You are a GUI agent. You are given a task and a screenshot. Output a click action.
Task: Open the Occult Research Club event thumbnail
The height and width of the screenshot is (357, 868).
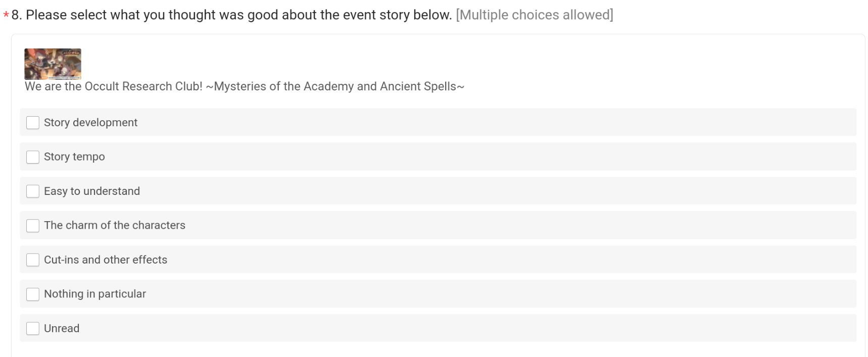coord(53,64)
